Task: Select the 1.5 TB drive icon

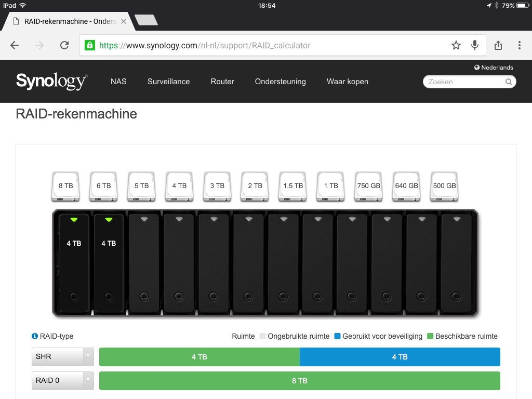Action: coord(293,187)
